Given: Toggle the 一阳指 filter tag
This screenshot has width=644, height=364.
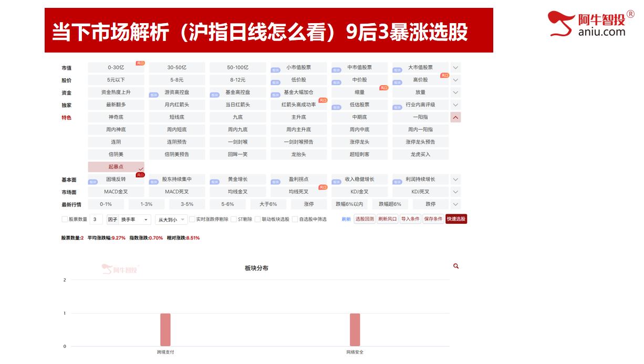Looking at the screenshot, I should point(421,117).
